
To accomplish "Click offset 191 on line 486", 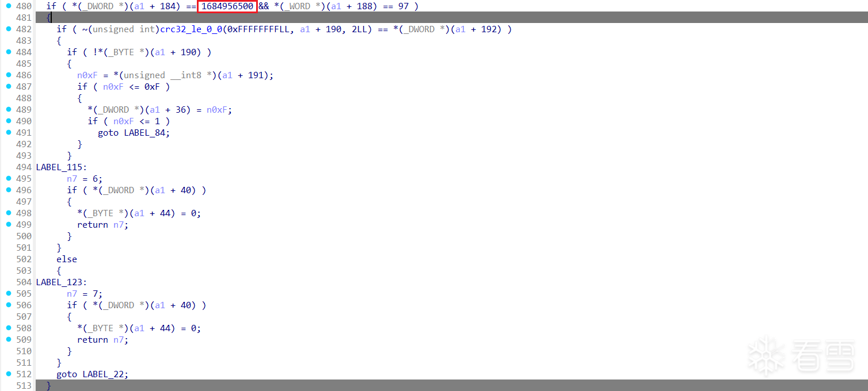I will tap(256, 75).
